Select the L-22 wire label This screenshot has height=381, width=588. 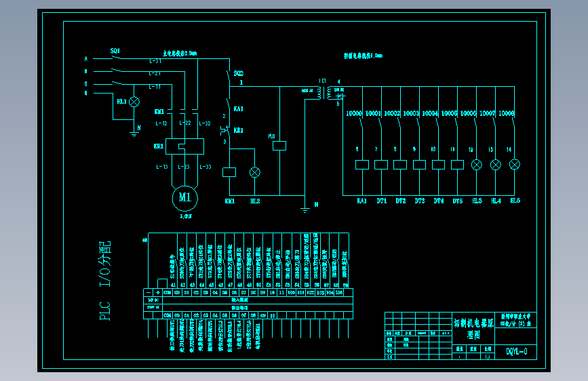point(185,123)
